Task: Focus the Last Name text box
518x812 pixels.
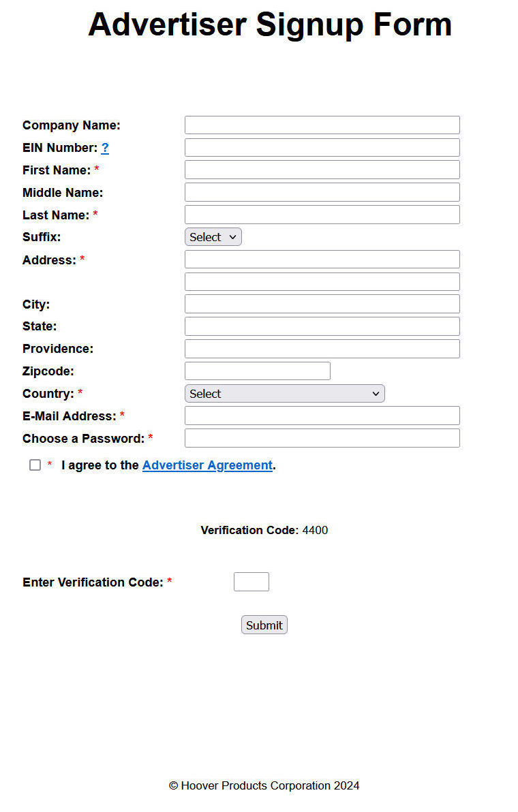Action: pos(322,215)
